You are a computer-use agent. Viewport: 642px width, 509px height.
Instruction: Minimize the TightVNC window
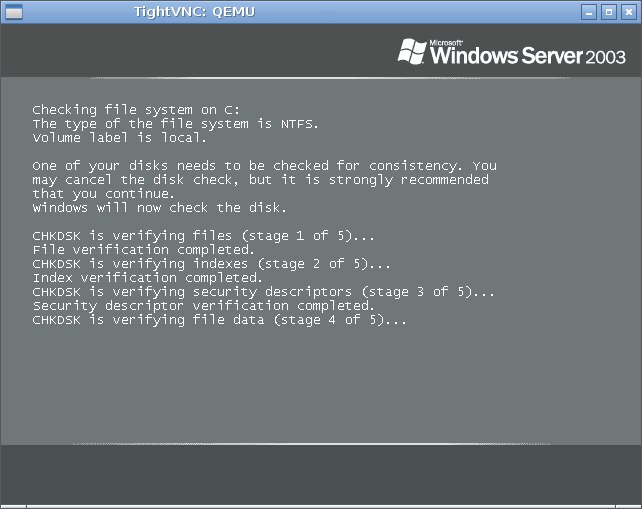[589, 12]
